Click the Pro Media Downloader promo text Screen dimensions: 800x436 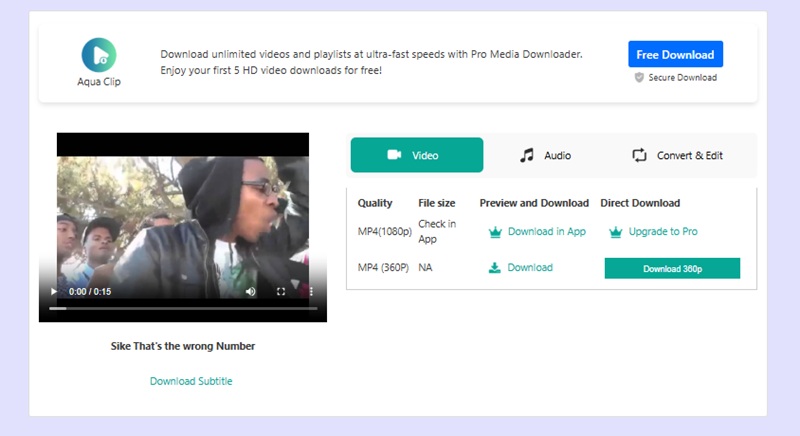371,62
